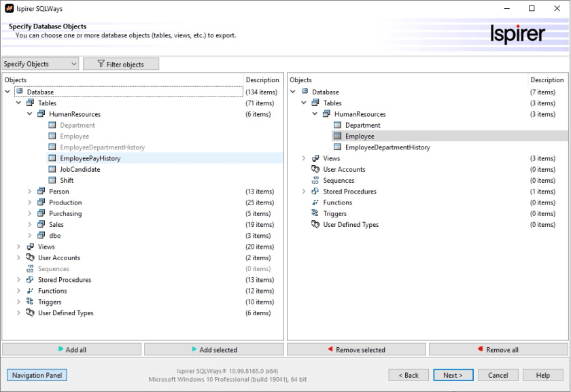Image resolution: width=571 pixels, height=392 pixels.
Task: Click the Database icon in right panel
Action: [305, 92]
